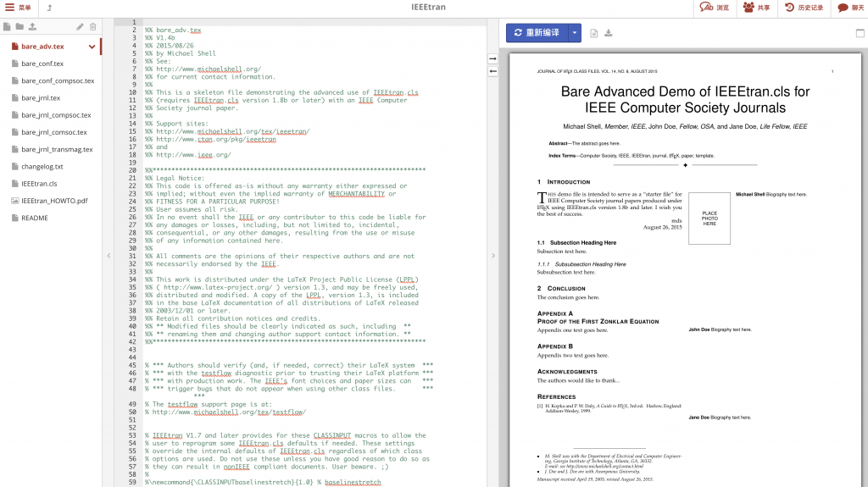Create a new folder in the file tree
This screenshot has height=487, width=868.
pos(19,27)
